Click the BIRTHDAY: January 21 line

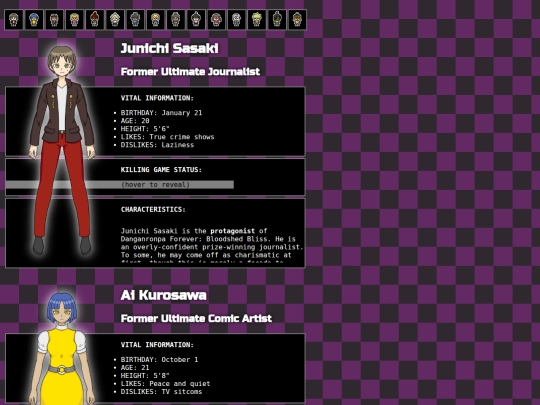(x=161, y=113)
